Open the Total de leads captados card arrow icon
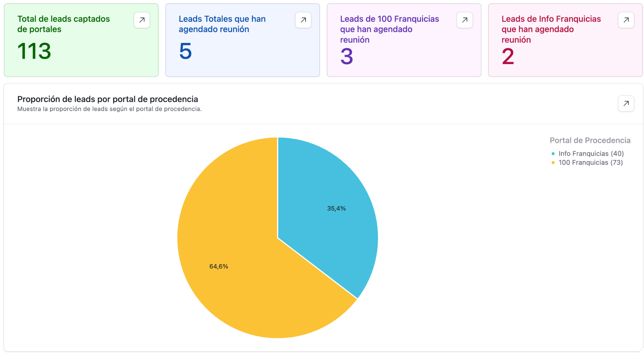 [142, 20]
